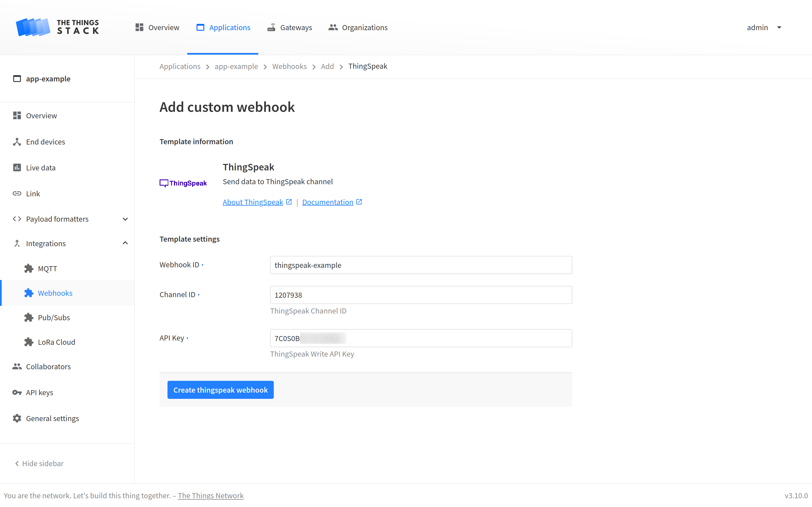The width and height of the screenshot is (812, 507).
Task: Click the Channel ID input field
Action: [421, 295]
